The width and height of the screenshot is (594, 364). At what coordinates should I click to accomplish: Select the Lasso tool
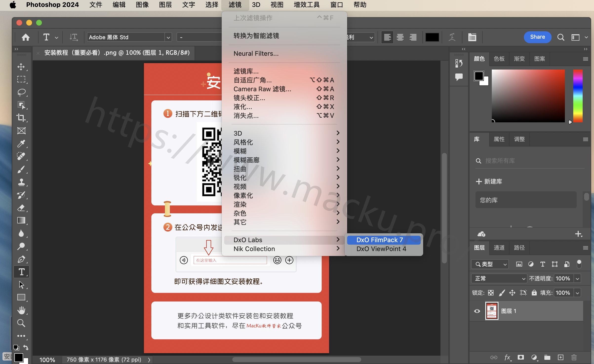point(21,92)
